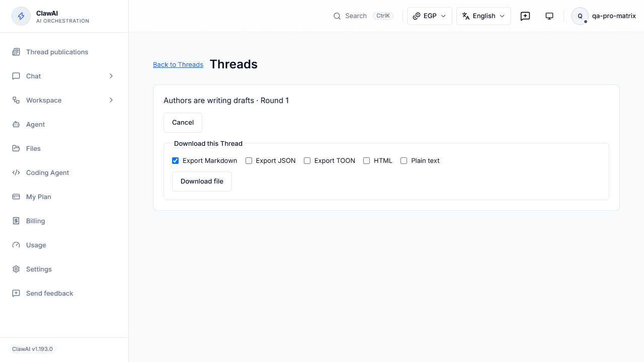Open the English language dropdown
This screenshot has width=644, height=362.
click(484, 16)
